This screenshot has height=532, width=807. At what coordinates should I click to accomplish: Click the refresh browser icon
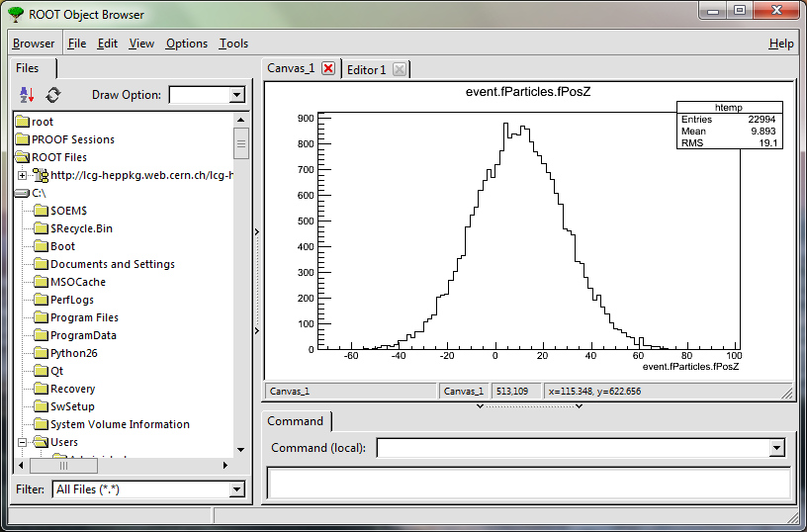tap(53, 95)
